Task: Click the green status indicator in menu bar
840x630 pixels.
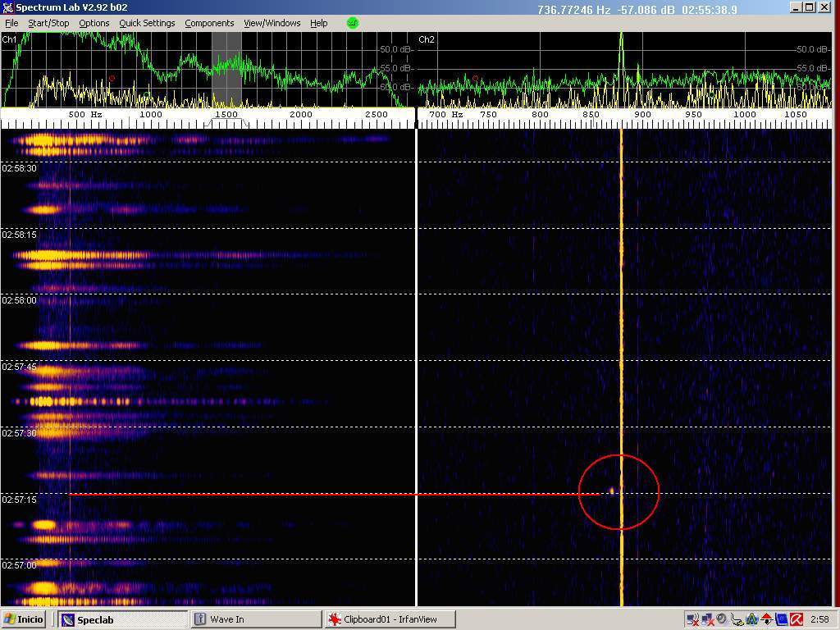Action: 353,23
